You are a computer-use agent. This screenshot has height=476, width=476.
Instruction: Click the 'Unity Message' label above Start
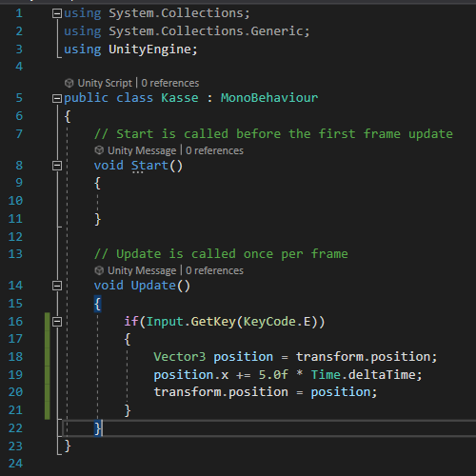coord(142,150)
